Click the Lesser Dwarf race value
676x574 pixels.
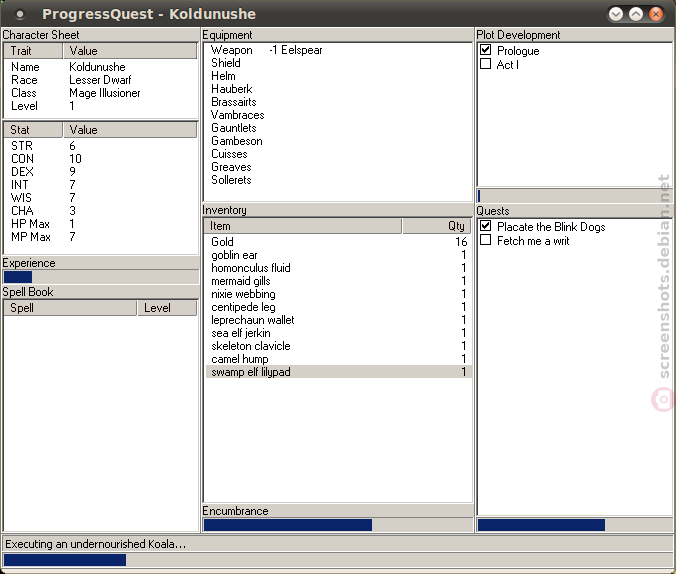pos(100,80)
